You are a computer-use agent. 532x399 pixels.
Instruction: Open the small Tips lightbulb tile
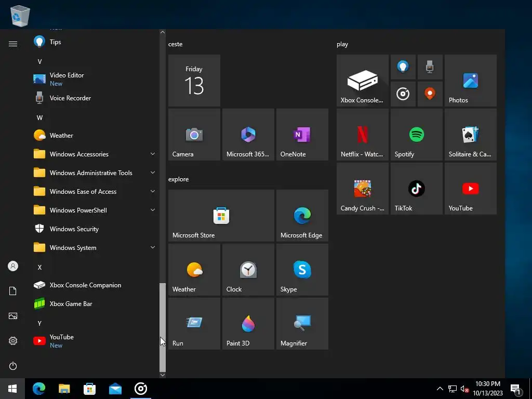[403, 67]
